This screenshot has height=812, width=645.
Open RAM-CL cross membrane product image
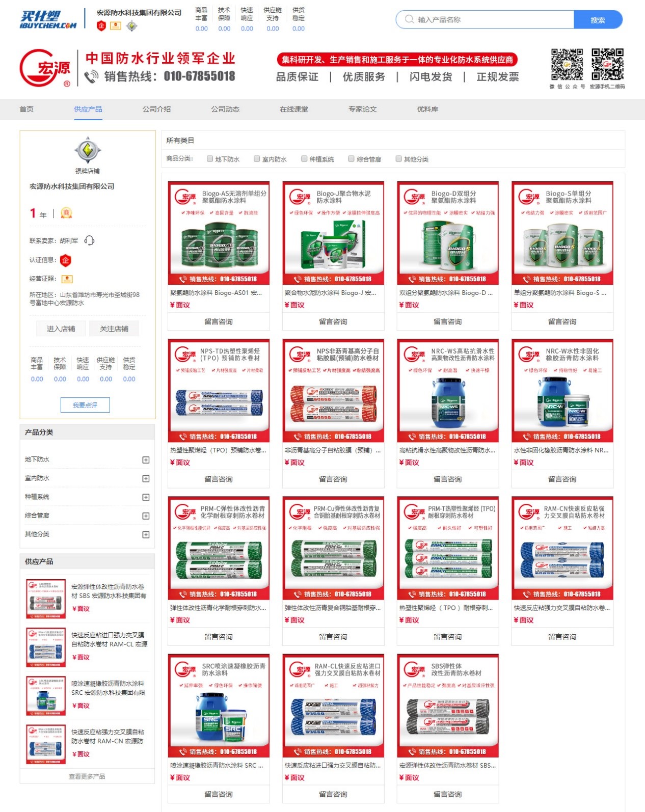coord(333,706)
